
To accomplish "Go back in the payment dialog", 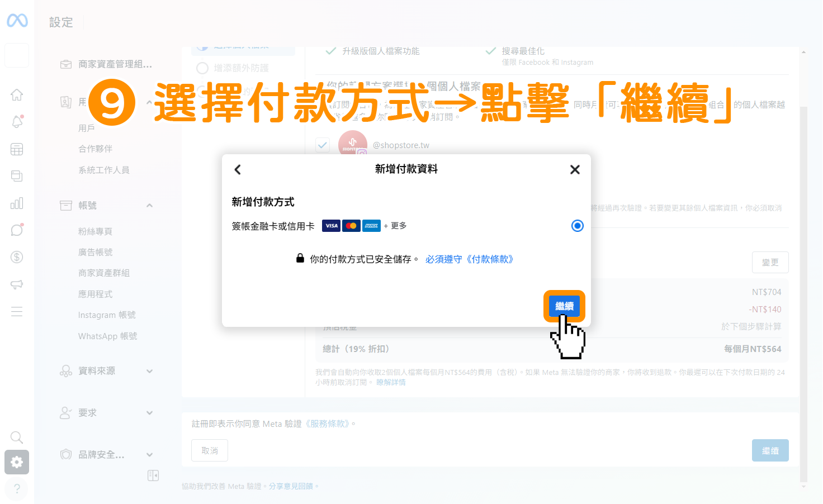I will pyautogui.click(x=238, y=169).
